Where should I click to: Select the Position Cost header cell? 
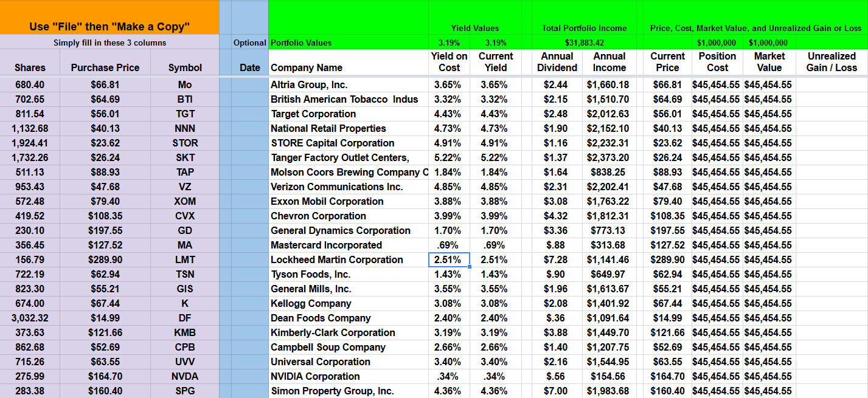[x=717, y=62]
